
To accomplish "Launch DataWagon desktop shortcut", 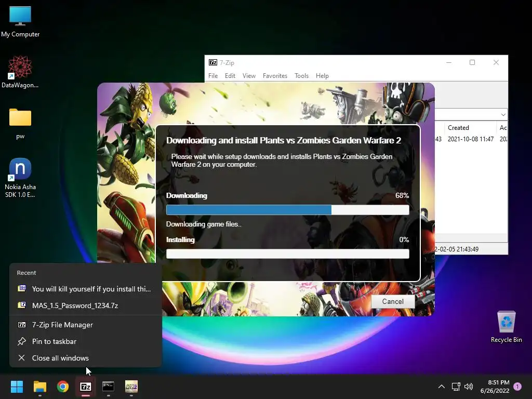I will pyautogui.click(x=20, y=72).
